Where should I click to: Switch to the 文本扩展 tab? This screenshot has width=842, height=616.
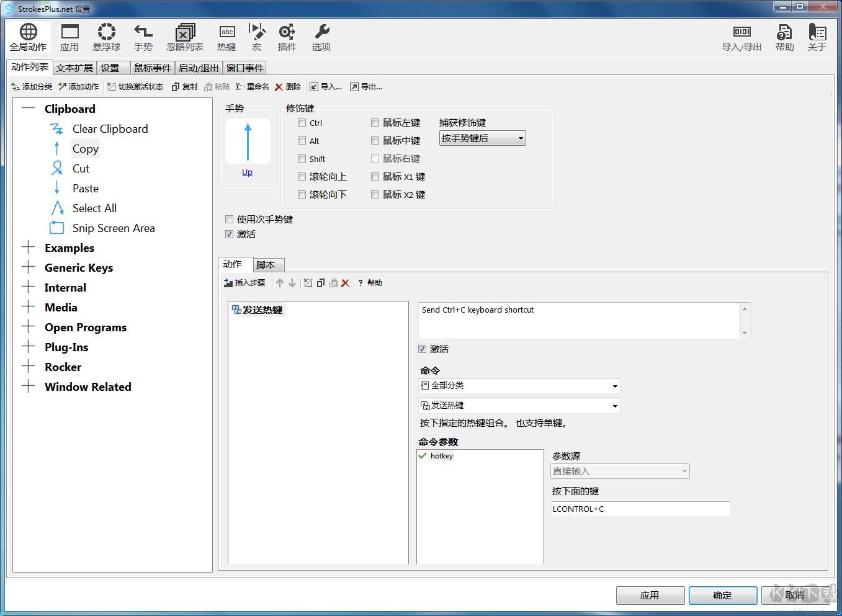(74, 68)
